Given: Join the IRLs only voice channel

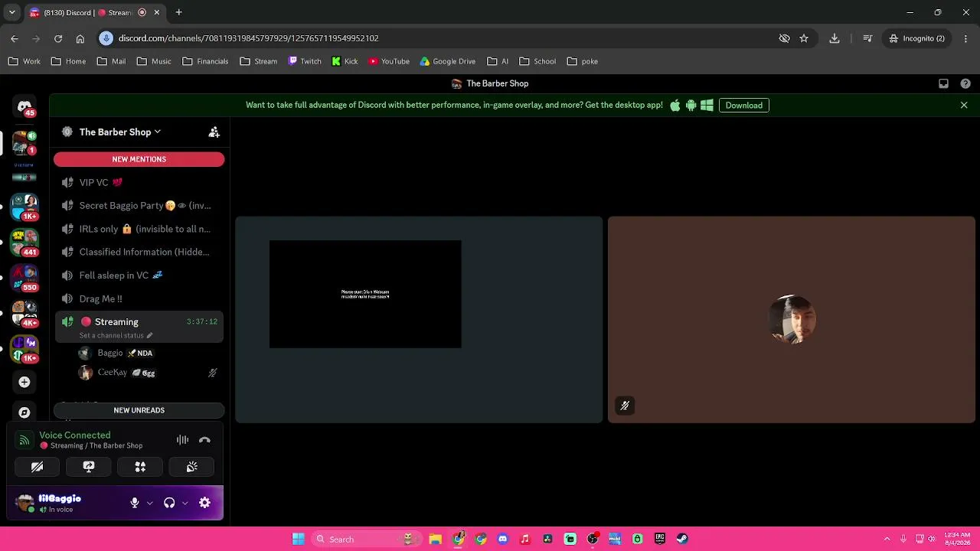Looking at the screenshot, I should tap(139, 229).
